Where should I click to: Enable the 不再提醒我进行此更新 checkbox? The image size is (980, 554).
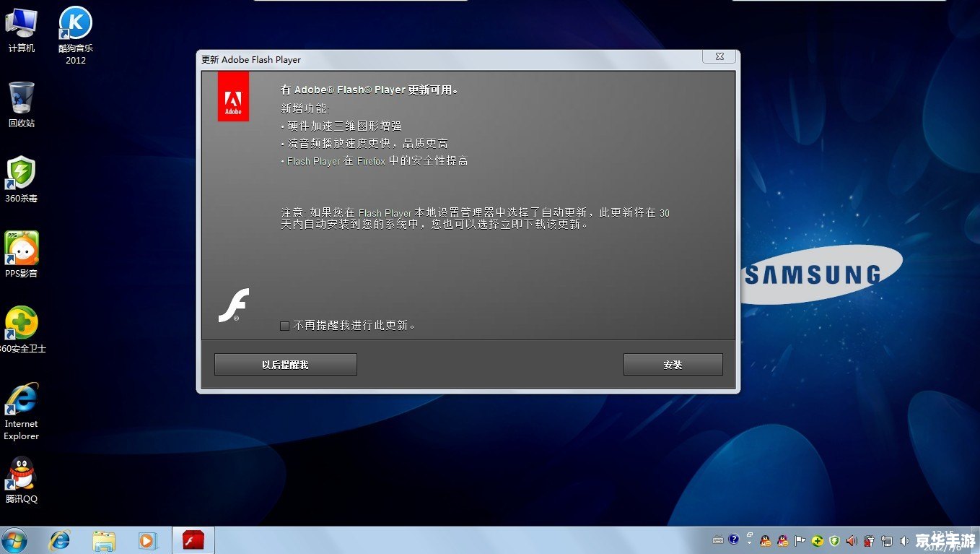coord(284,326)
